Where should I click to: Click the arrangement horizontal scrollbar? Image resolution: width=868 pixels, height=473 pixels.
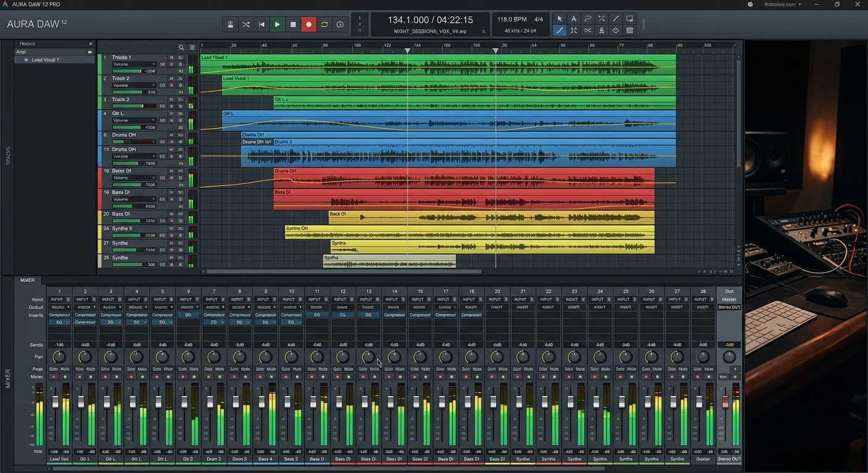[344, 271]
